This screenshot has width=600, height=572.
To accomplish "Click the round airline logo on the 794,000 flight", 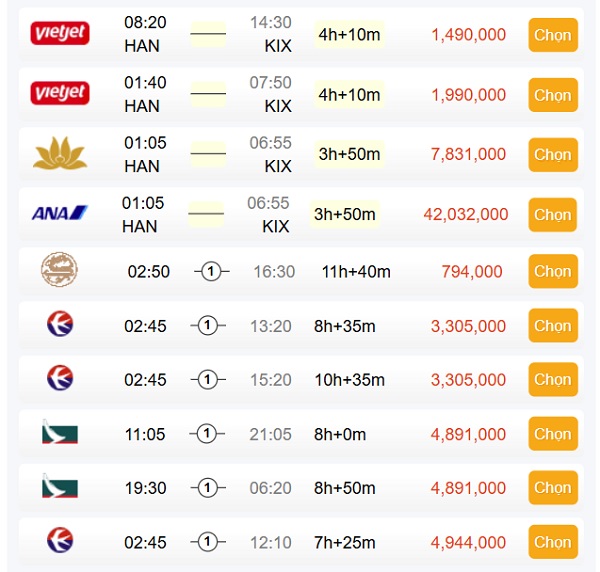I will 59,270.
